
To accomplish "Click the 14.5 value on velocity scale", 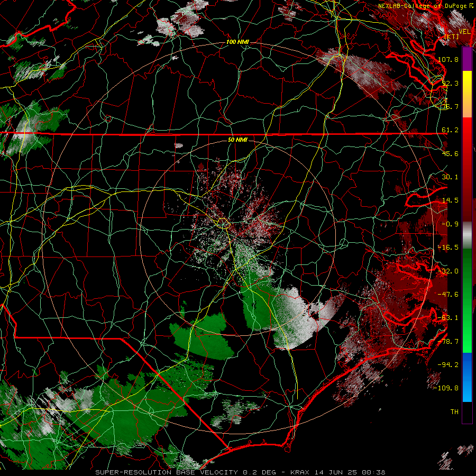I will tap(450, 200).
